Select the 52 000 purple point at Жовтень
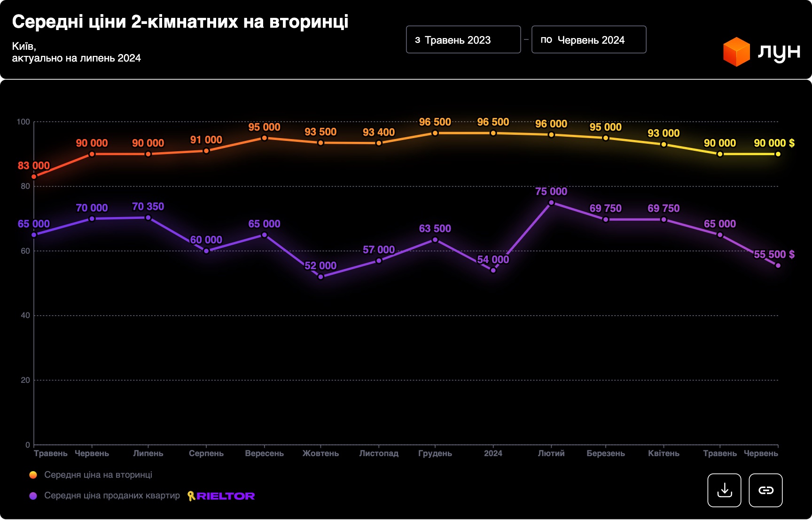 click(320, 277)
